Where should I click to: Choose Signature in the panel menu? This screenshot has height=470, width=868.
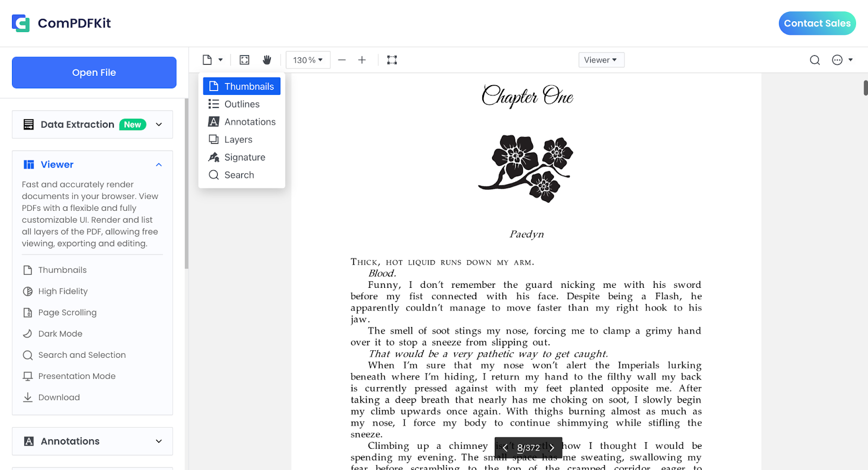pos(245,157)
